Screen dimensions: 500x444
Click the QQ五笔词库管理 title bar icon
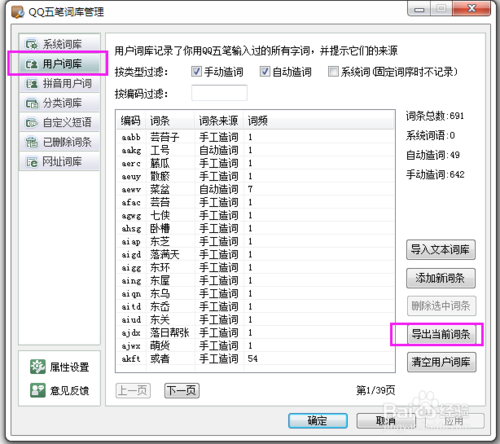(18, 12)
